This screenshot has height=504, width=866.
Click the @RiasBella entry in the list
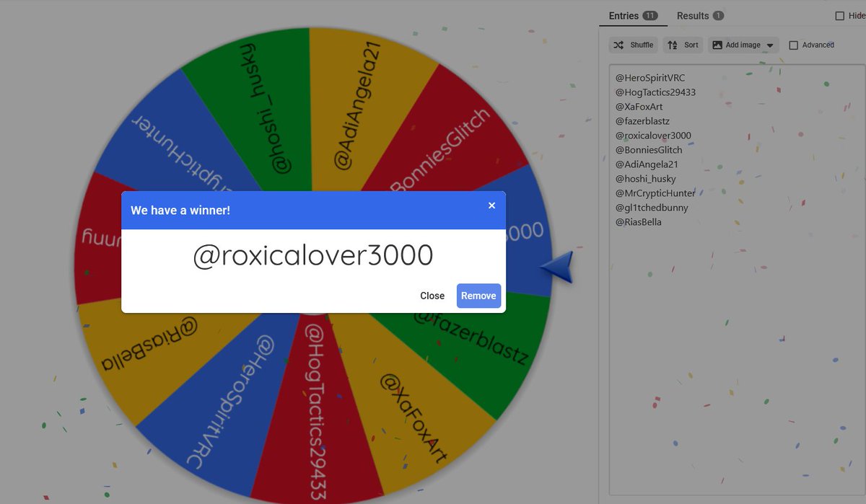pyautogui.click(x=639, y=222)
